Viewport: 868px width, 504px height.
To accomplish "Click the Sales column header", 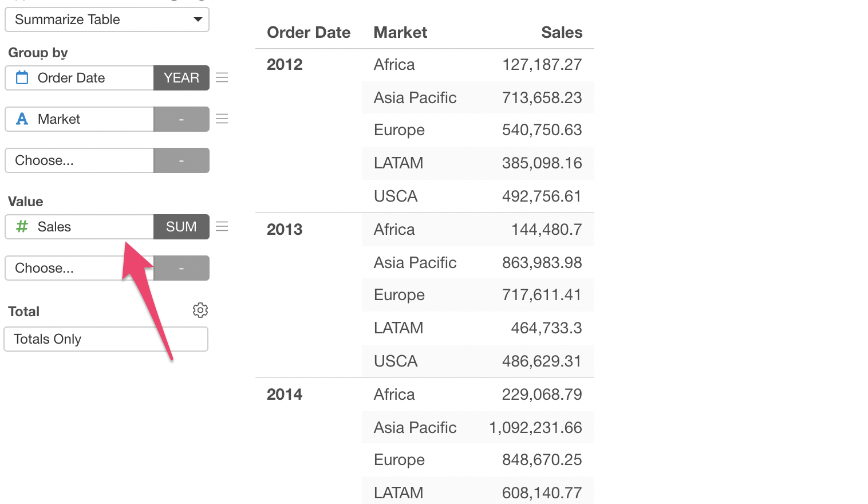I will click(561, 33).
